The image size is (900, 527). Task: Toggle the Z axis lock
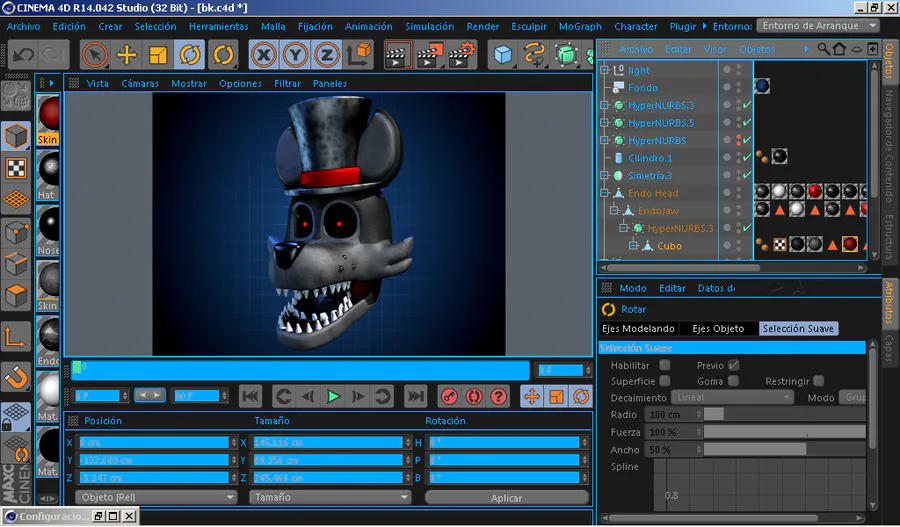[x=327, y=55]
